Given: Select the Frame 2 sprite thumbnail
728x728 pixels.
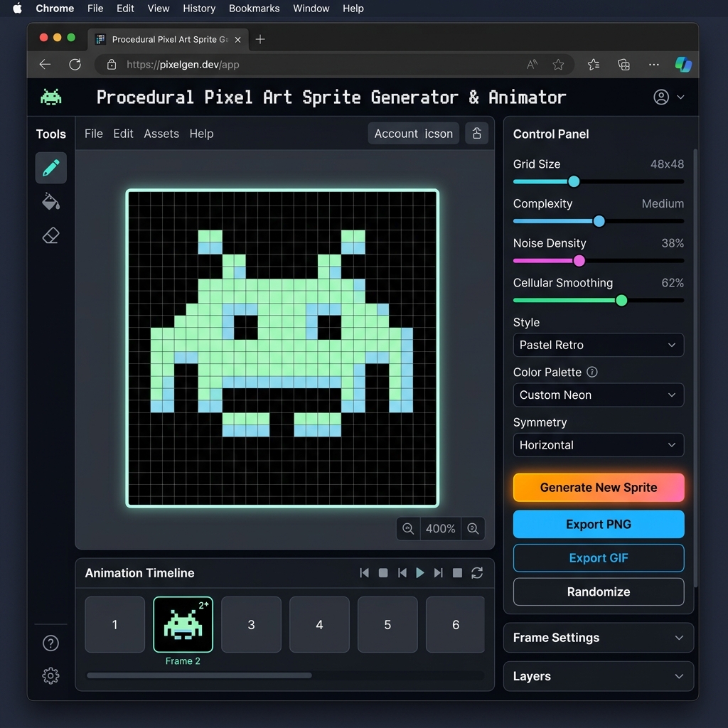Looking at the screenshot, I should [x=183, y=624].
